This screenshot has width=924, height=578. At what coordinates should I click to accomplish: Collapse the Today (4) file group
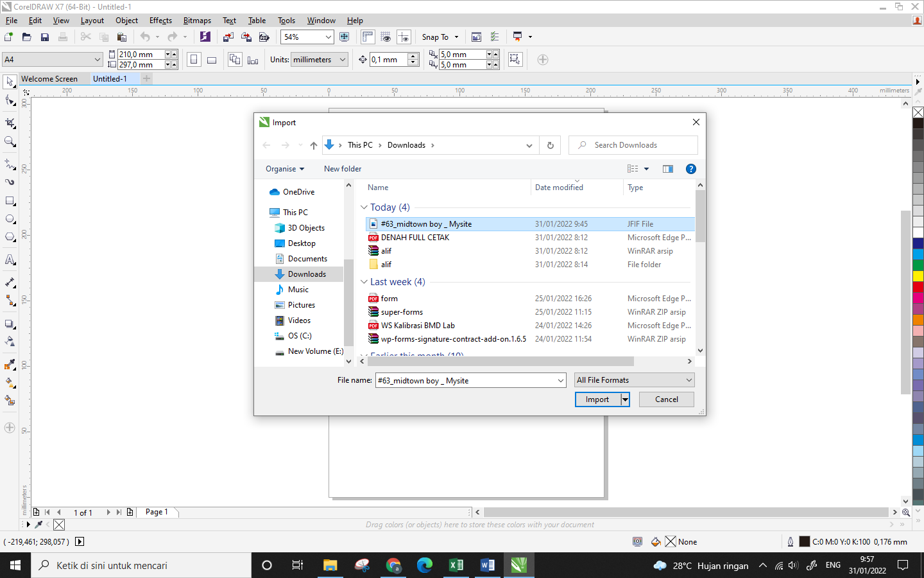click(x=364, y=207)
